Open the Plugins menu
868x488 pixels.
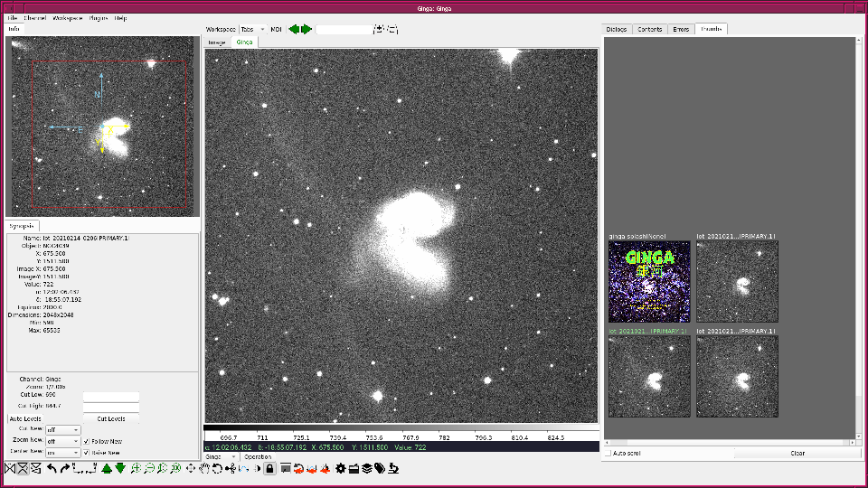pos(98,18)
